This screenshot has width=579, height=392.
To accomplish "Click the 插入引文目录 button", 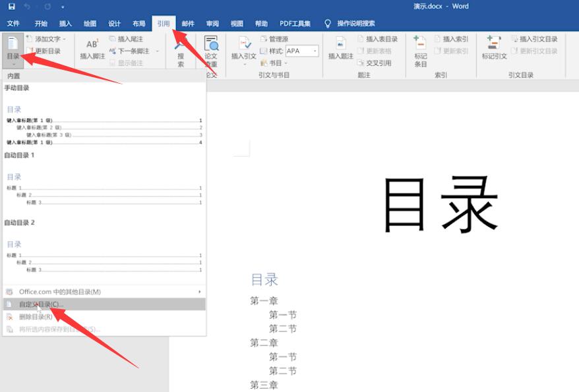I will tap(534, 39).
